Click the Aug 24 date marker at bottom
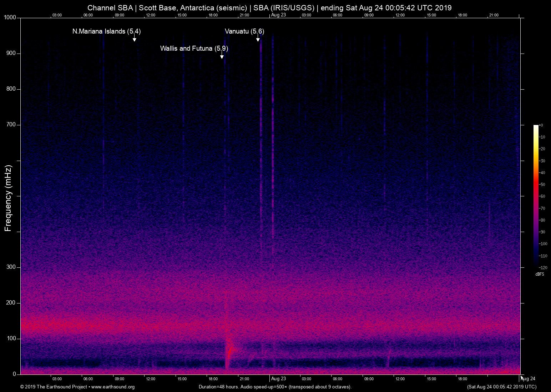This screenshot has width=551, height=392. (528, 379)
